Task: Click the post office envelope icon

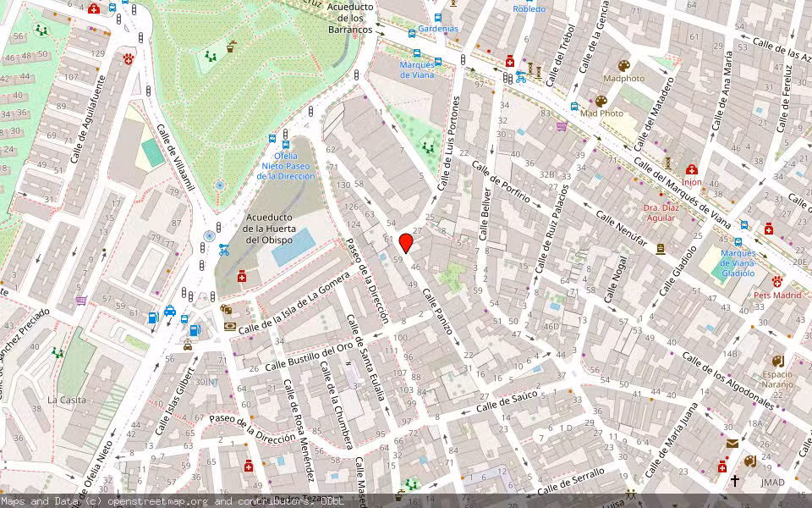Action: [x=732, y=443]
